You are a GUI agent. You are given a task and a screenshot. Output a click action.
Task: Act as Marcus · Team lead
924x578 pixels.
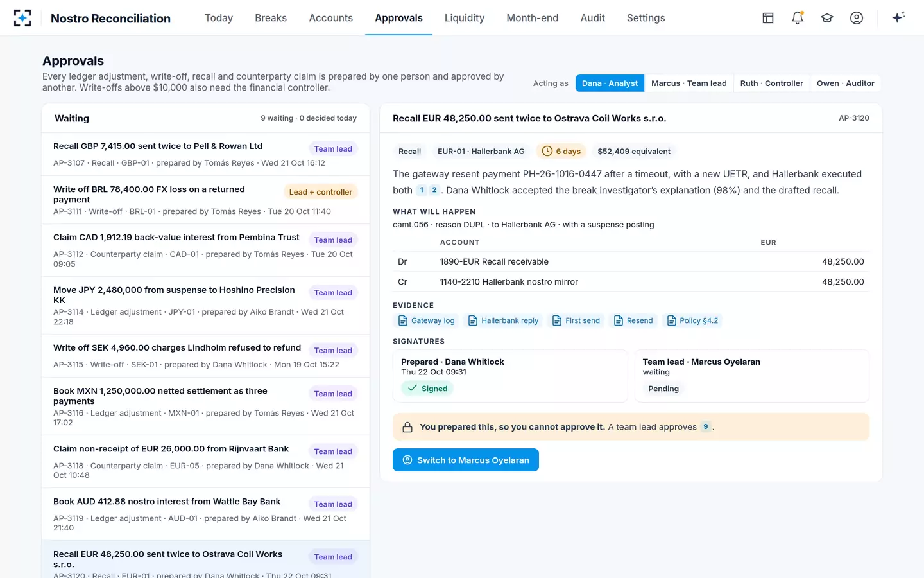click(x=689, y=83)
